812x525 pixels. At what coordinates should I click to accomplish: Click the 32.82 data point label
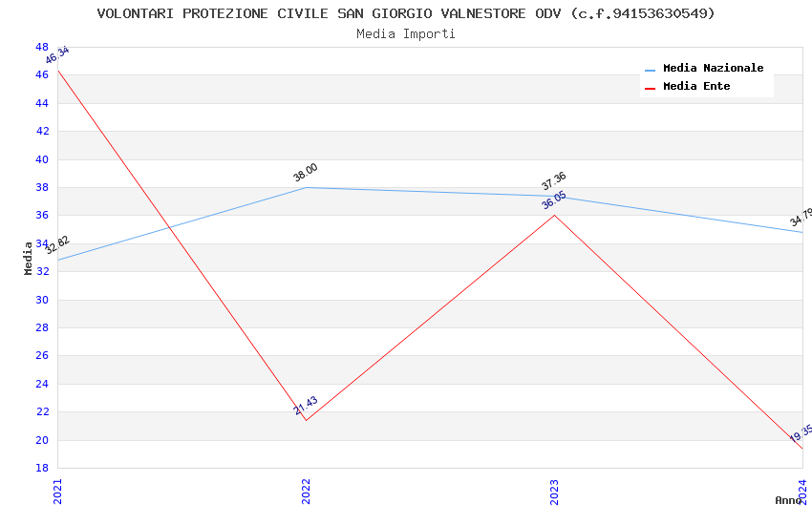coord(57,245)
